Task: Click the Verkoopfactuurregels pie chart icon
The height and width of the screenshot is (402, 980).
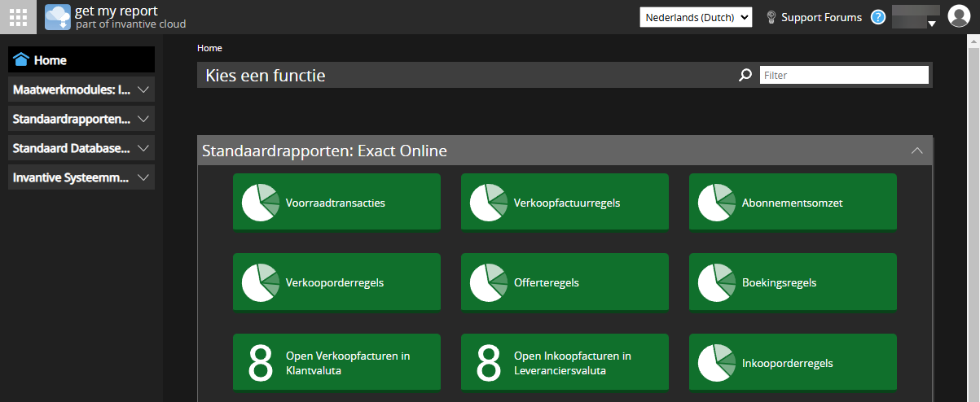Action: [489, 203]
